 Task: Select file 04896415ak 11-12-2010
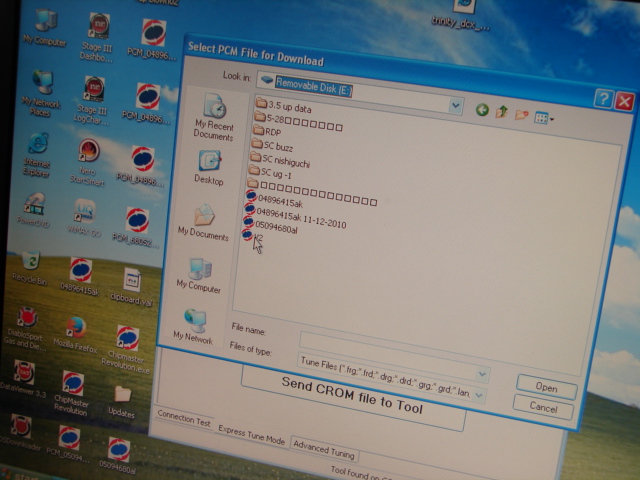[295, 216]
